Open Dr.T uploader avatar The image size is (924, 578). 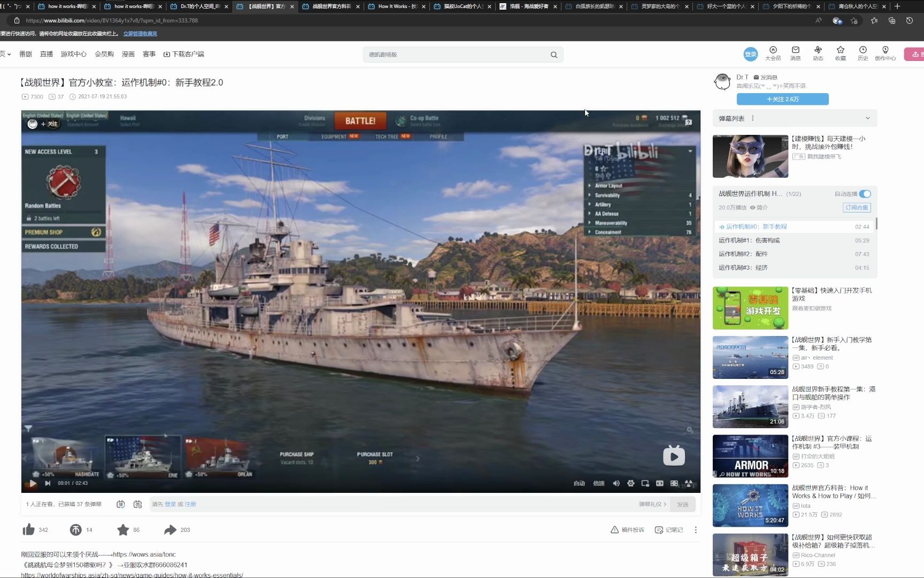point(722,82)
